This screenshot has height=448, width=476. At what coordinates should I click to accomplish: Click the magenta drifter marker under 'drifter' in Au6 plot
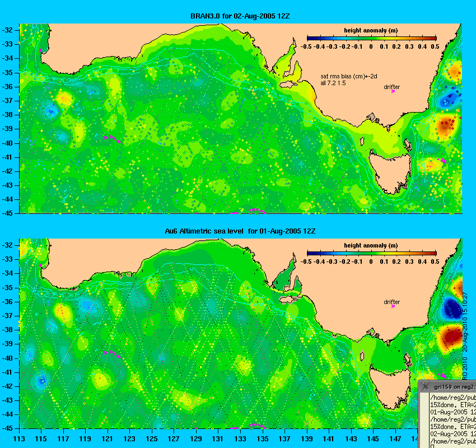pyautogui.click(x=393, y=306)
